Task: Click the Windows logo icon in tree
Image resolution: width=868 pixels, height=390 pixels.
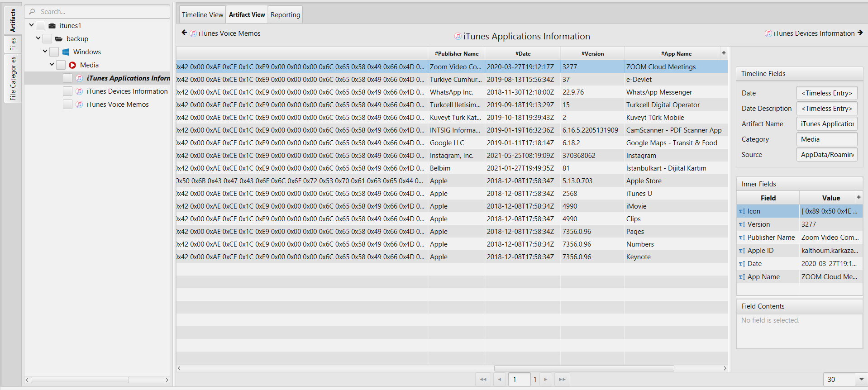Action: click(66, 52)
